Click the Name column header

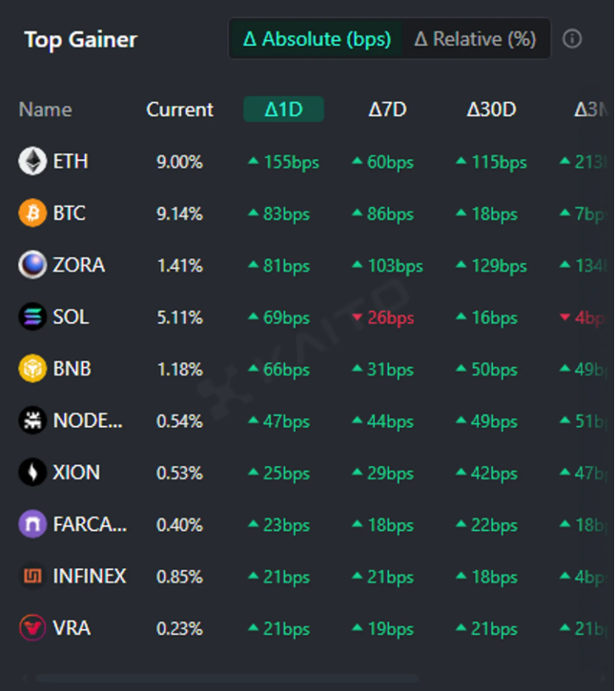pyautogui.click(x=45, y=110)
